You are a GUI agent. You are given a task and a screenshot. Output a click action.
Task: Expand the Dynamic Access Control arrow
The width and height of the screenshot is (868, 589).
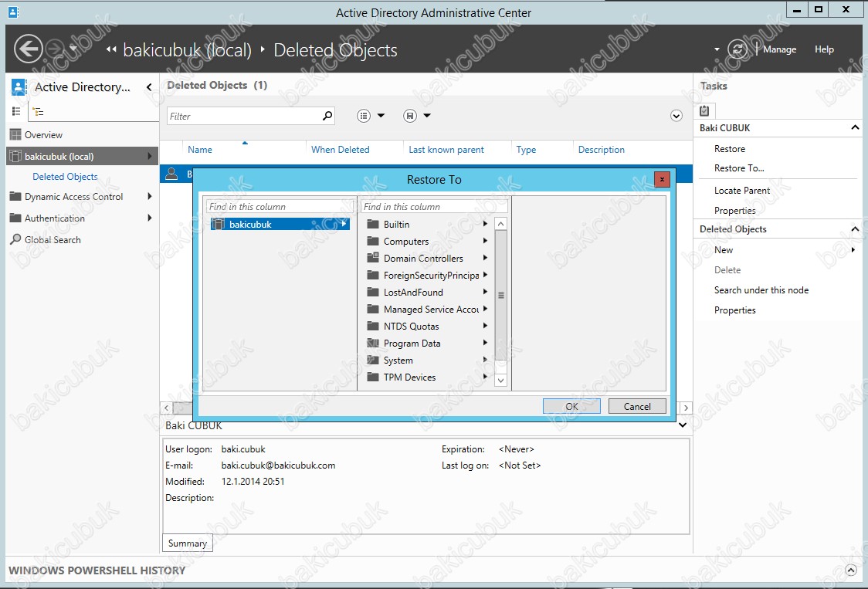pos(150,196)
